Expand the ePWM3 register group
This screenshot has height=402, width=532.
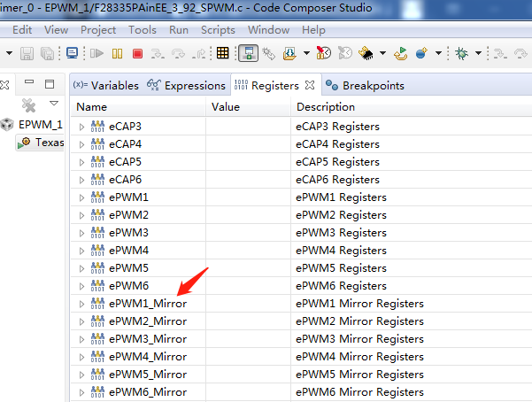(81, 233)
